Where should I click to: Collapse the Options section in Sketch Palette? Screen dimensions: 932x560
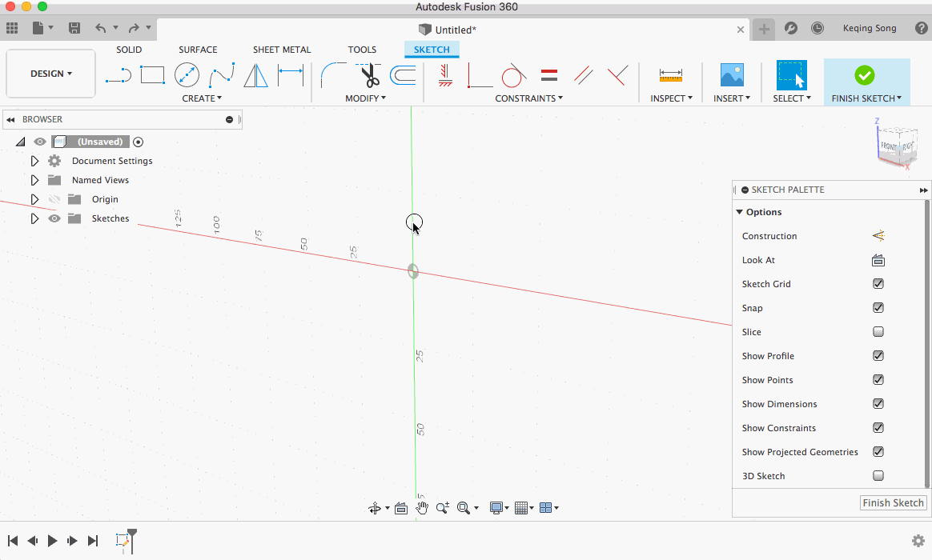[x=739, y=211]
